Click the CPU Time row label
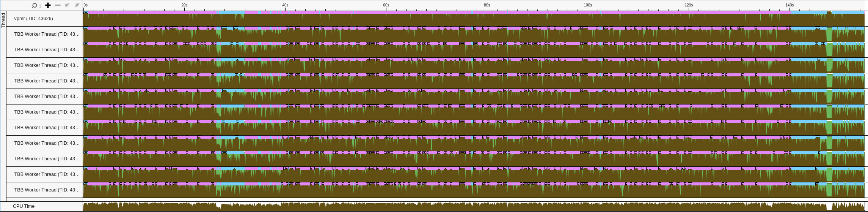This screenshot has height=212, width=868. tap(24, 206)
